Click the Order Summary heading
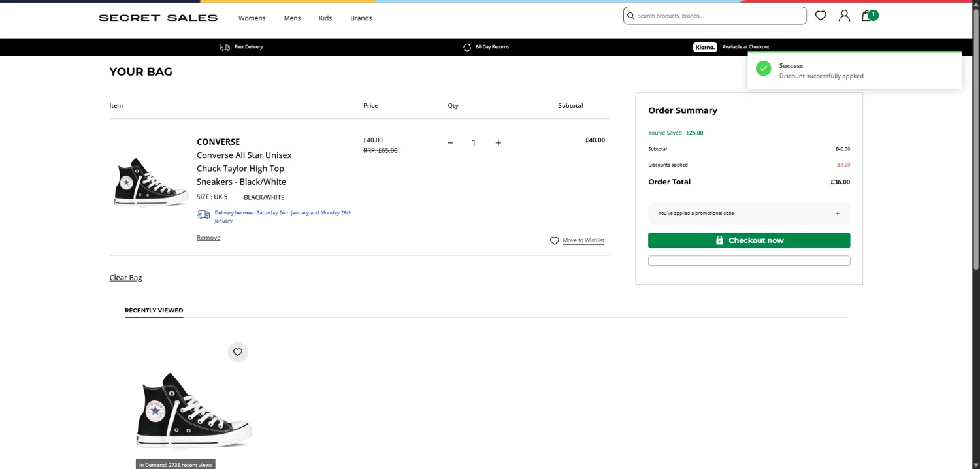The height and width of the screenshot is (469, 980). point(683,110)
